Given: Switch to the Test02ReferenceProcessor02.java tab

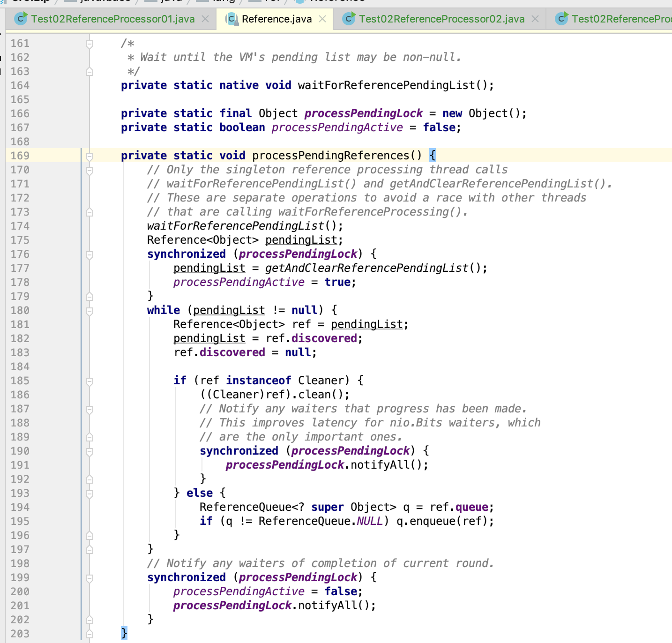Looking at the screenshot, I should click(x=441, y=19).
